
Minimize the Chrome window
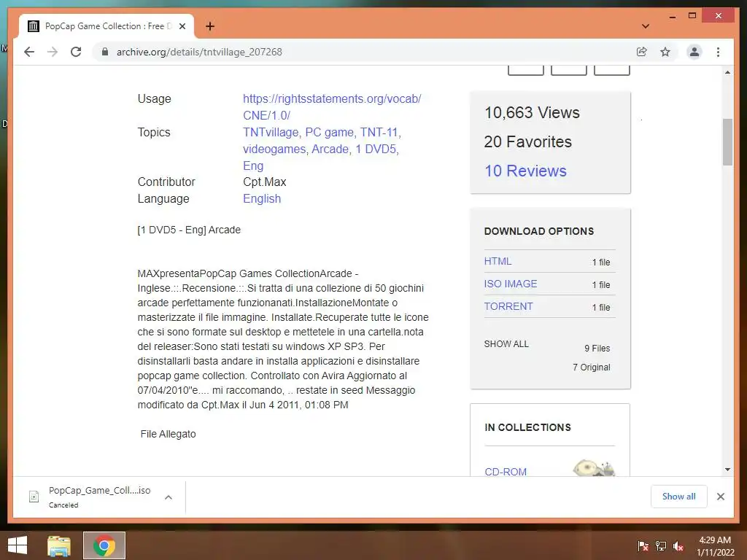tap(672, 16)
